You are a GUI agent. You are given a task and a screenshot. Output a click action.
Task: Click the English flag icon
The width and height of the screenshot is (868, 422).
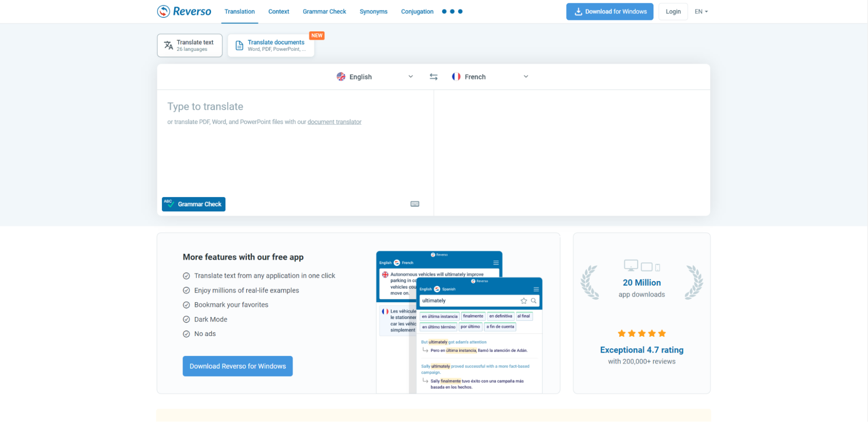[341, 77]
